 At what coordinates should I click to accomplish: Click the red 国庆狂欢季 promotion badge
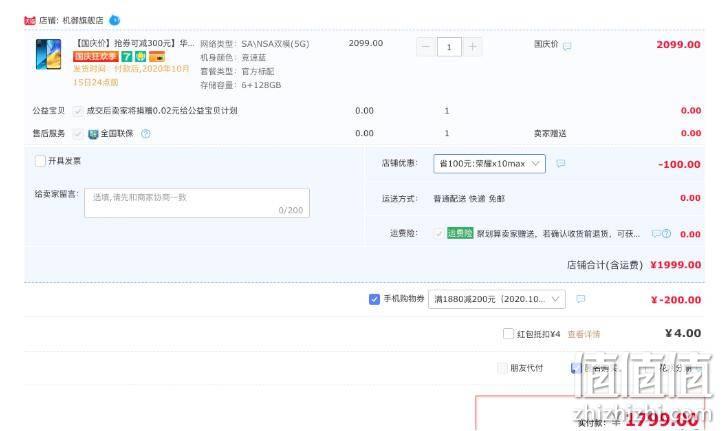pos(95,57)
